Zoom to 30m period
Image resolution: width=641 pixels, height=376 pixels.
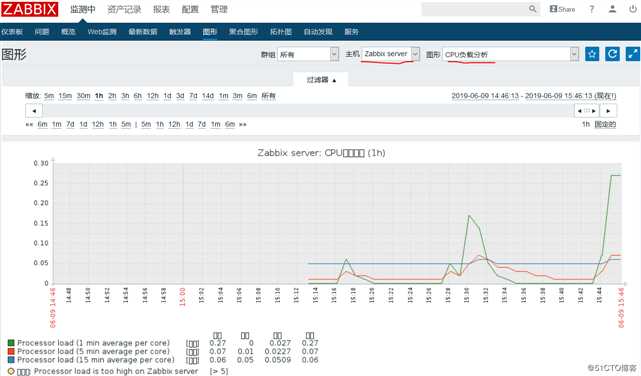[x=83, y=96]
